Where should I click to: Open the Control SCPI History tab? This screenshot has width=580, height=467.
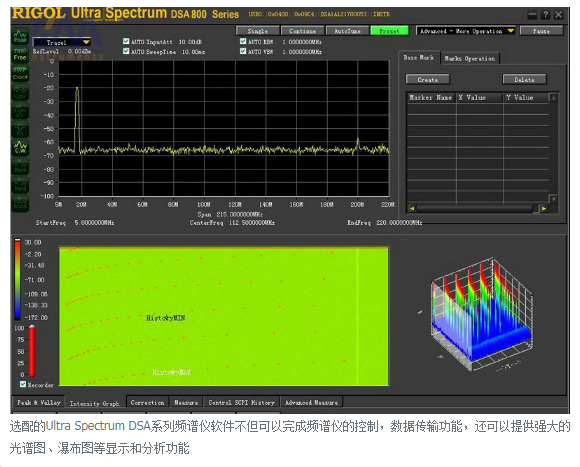point(242,402)
